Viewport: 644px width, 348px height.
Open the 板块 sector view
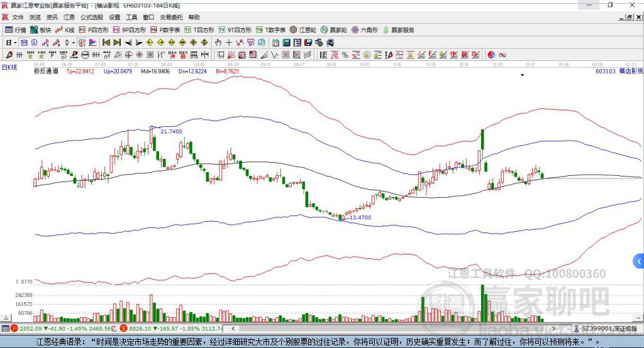pyautogui.click(x=41, y=30)
